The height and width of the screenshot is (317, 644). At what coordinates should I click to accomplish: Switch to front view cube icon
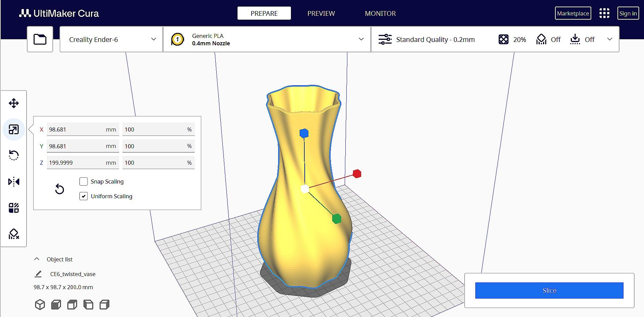[56, 305]
